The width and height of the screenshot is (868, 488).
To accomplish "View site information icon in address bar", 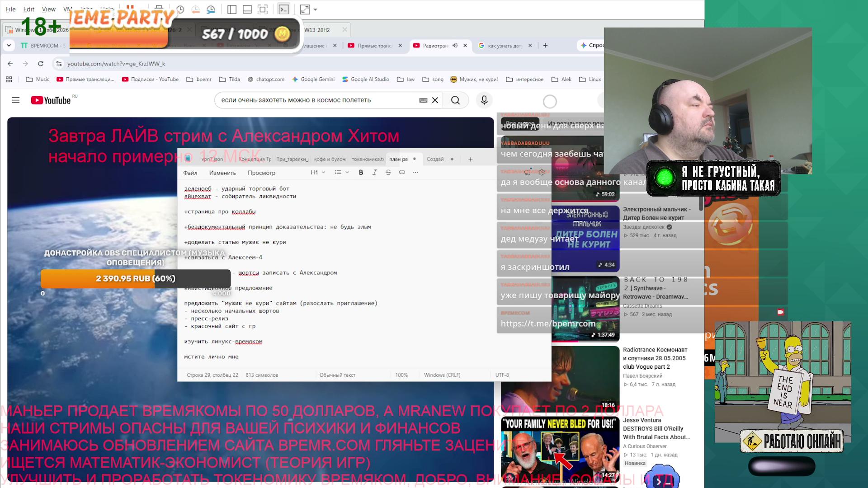I will 59,64.
